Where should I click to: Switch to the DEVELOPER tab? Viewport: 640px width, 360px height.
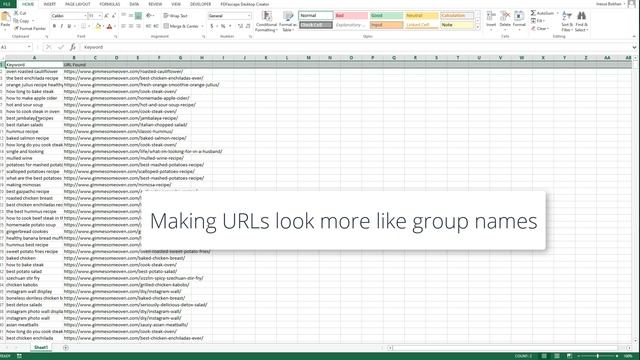(200, 4)
